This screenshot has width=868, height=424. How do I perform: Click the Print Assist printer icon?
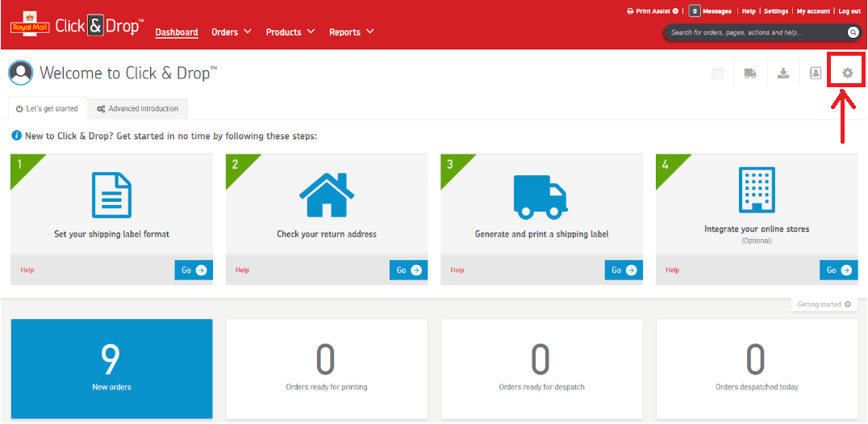630,11
